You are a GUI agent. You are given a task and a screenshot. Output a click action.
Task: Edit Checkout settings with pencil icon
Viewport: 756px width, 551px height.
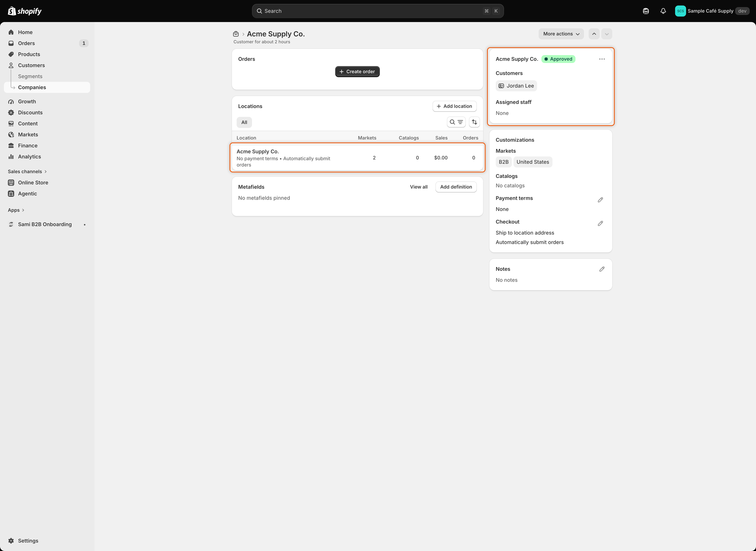click(600, 224)
